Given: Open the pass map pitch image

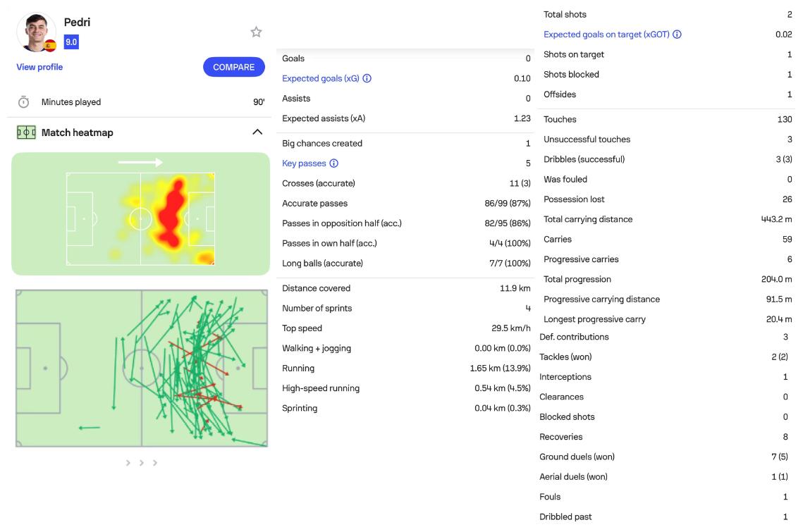Looking at the screenshot, I should pyautogui.click(x=142, y=368).
